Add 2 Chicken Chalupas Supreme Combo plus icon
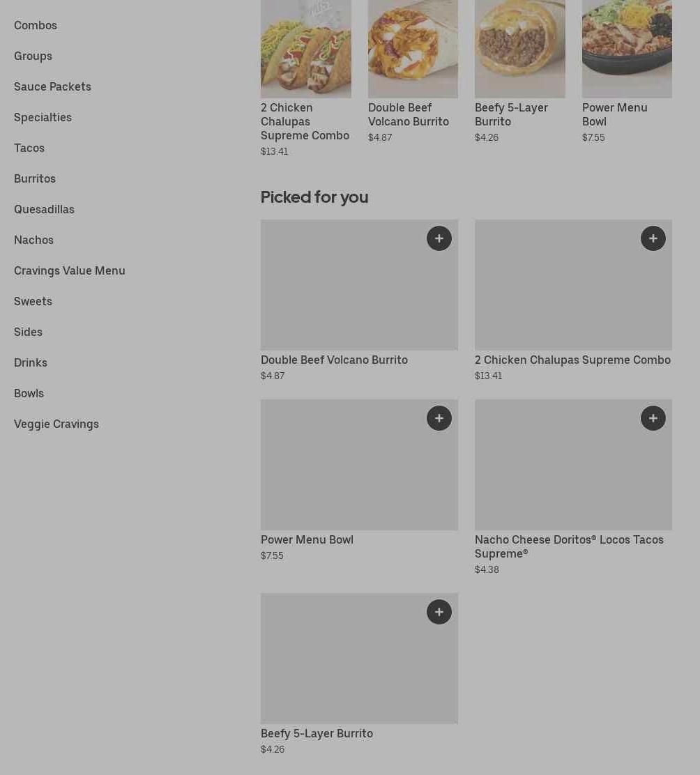 (653, 238)
